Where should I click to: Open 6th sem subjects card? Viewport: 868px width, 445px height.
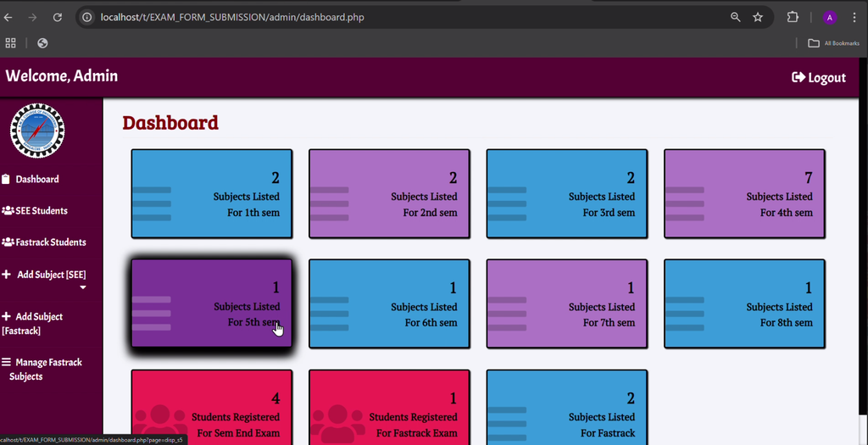tap(389, 303)
